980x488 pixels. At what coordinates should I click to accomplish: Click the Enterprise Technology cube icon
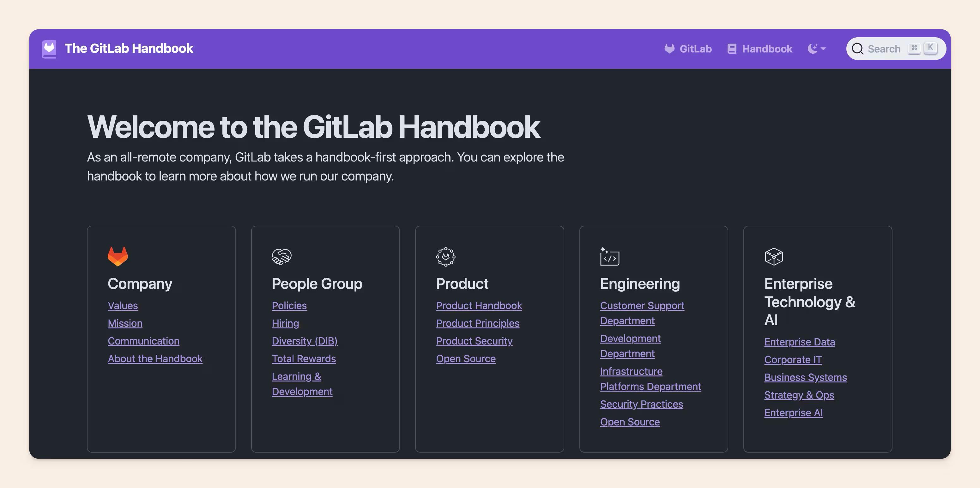pyautogui.click(x=774, y=257)
